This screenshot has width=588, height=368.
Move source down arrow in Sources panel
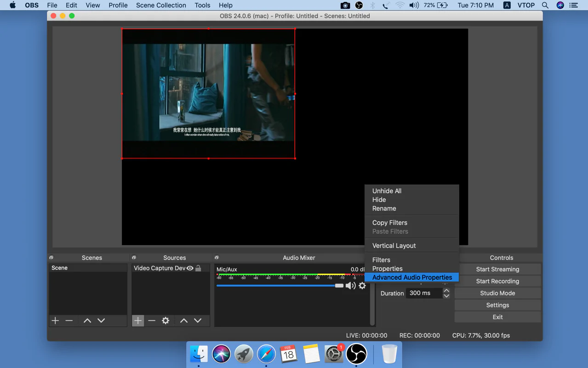(198, 321)
